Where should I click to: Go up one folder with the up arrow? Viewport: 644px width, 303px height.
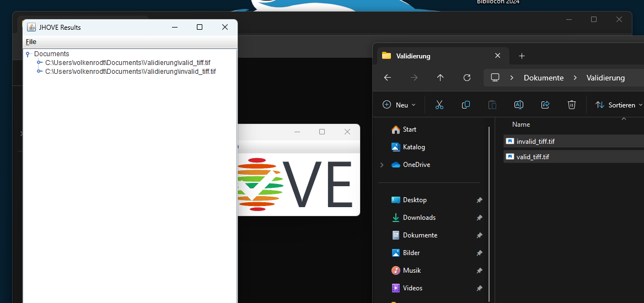pyautogui.click(x=440, y=78)
